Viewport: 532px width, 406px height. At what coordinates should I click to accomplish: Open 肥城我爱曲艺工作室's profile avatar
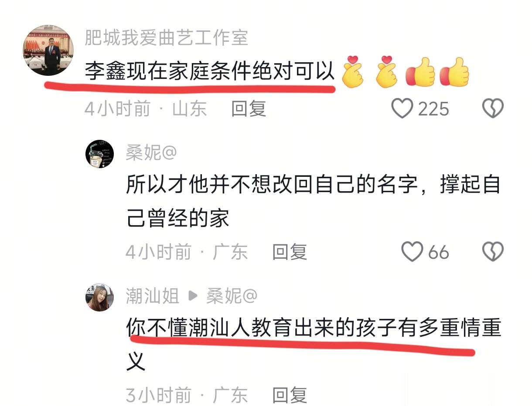tap(48, 51)
